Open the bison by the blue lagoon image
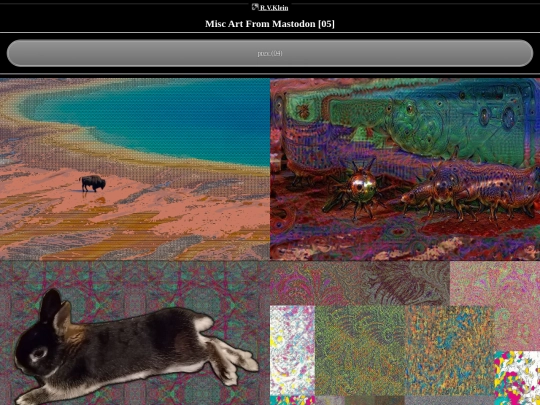 pyautogui.click(x=135, y=169)
